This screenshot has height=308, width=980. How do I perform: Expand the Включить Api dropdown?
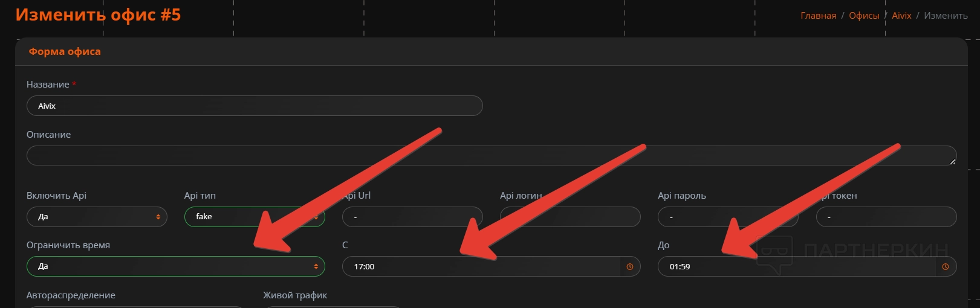(x=97, y=217)
